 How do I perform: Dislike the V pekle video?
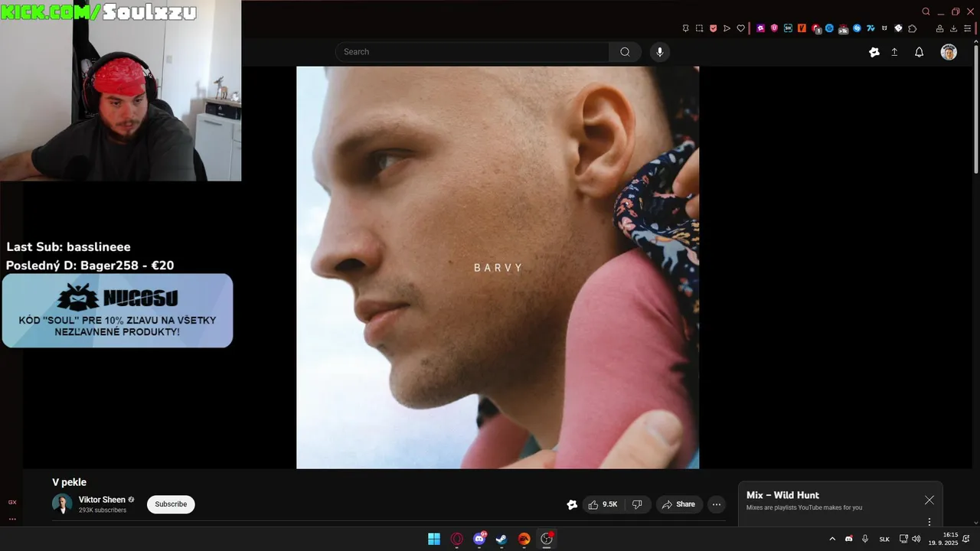pyautogui.click(x=637, y=504)
